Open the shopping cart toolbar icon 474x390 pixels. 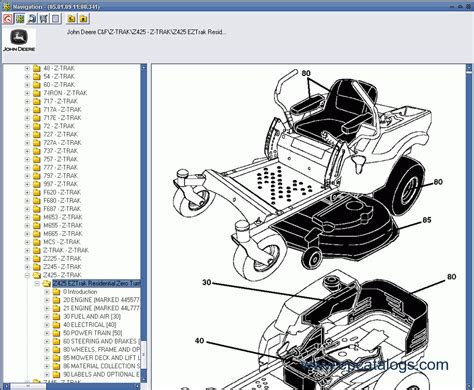click(x=44, y=19)
